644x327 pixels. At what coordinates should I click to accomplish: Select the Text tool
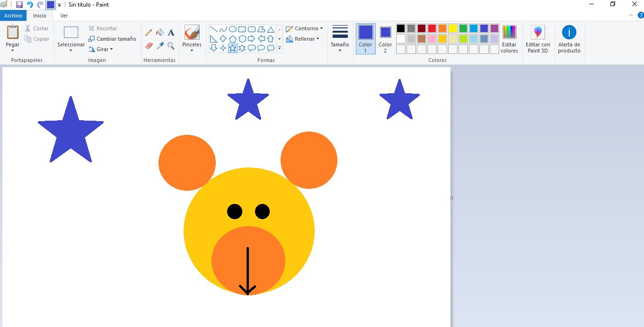click(x=171, y=32)
